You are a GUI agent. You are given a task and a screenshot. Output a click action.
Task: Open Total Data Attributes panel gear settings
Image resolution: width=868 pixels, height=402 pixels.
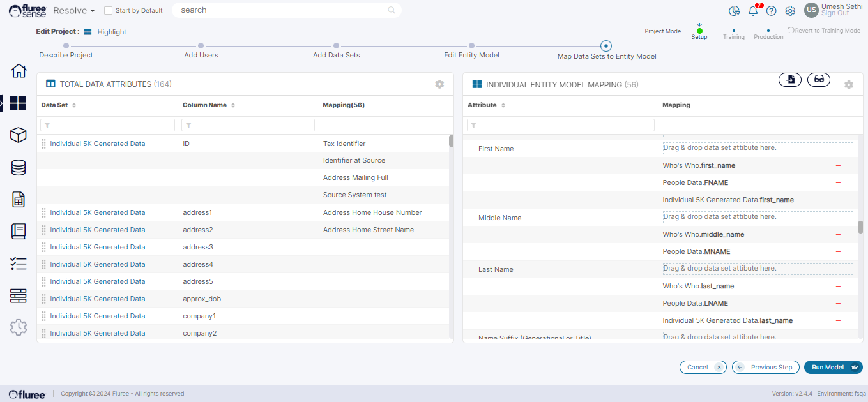(439, 84)
